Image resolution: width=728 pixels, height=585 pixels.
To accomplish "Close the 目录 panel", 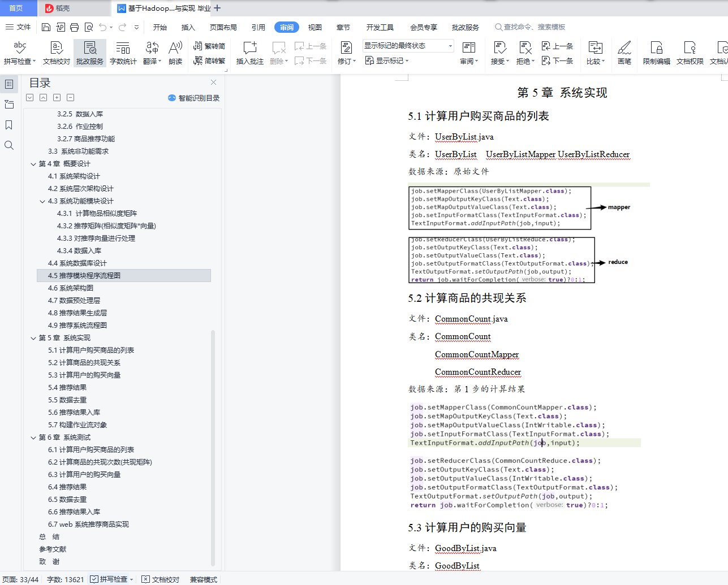I will pyautogui.click(x=213, y=82).
